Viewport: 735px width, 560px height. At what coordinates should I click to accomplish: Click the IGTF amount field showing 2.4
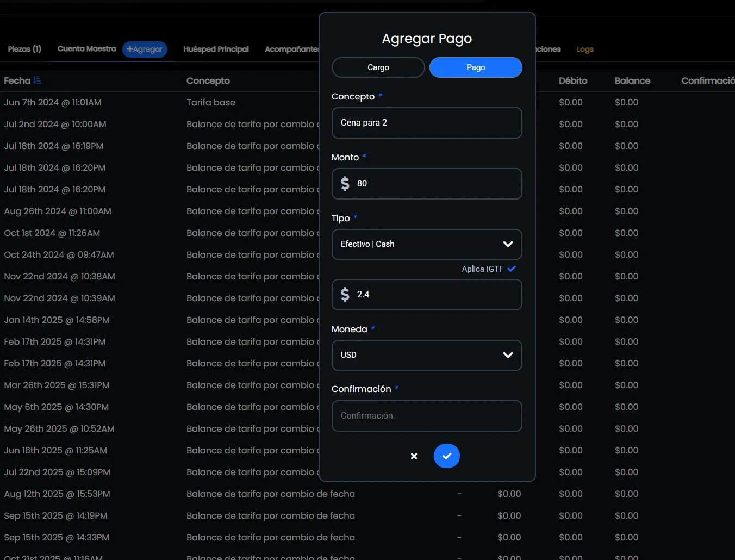click(427, 294)
